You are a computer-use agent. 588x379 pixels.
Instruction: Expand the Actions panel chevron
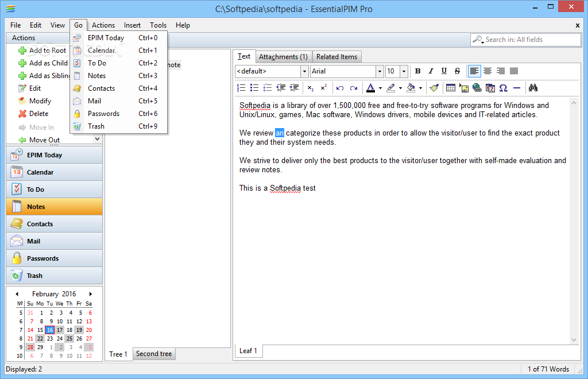tap(97, 139)
